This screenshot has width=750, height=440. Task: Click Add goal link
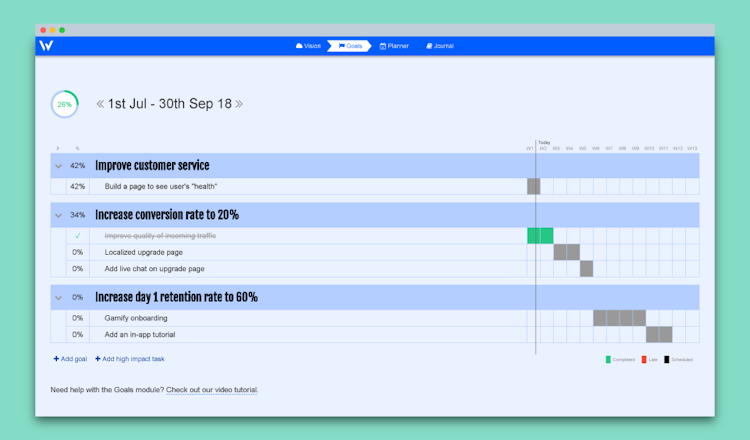70,359
